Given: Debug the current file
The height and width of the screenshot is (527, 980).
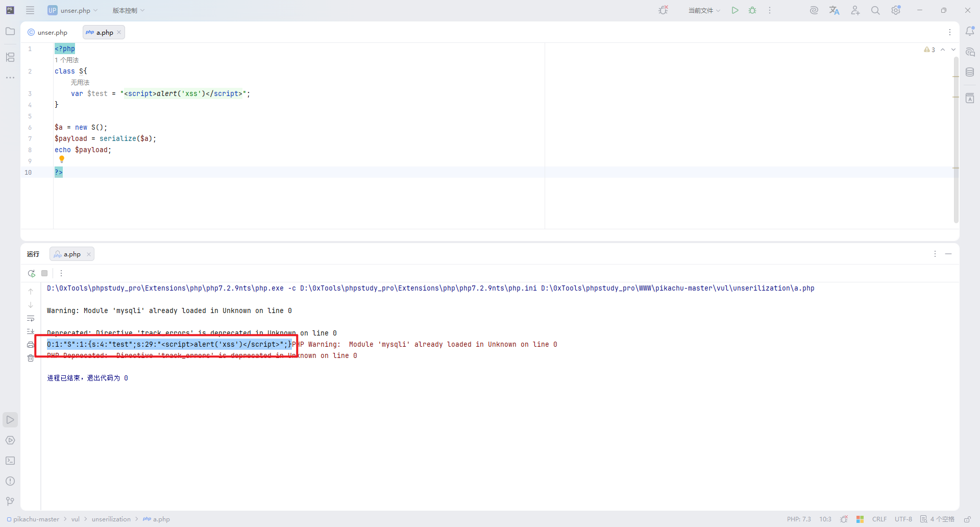Looking at the screenshot, I should tap(752, 10).
